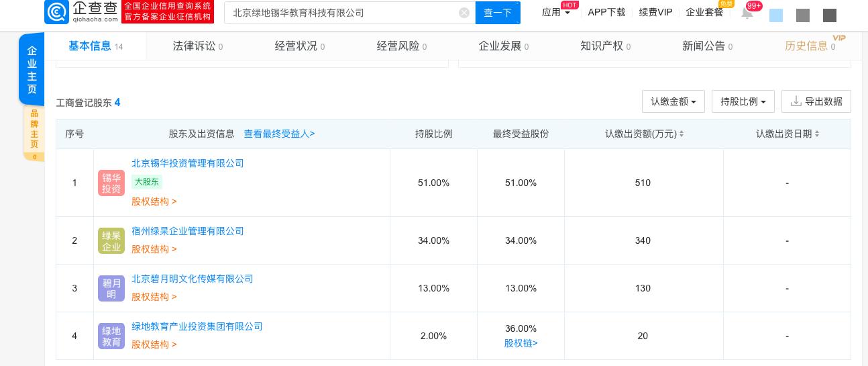Screen dimensions: 868x366
Task: Click the 查一下 search button
Action: [498, 13]
